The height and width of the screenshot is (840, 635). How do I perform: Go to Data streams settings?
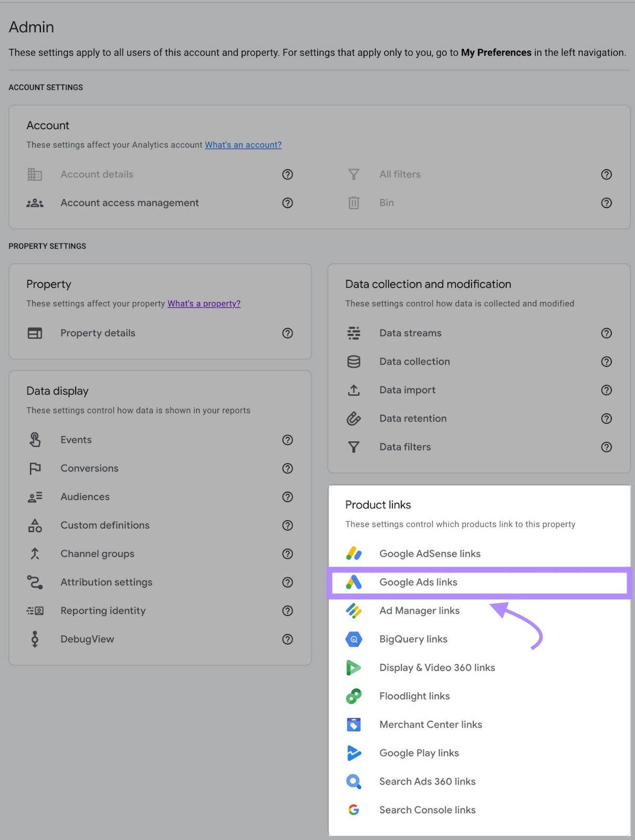(410, 333)
